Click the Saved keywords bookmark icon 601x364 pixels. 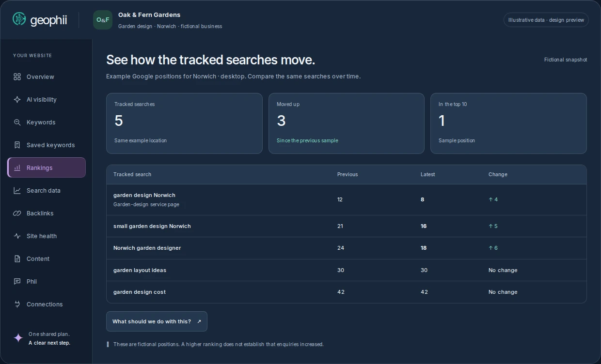point(17,145)
